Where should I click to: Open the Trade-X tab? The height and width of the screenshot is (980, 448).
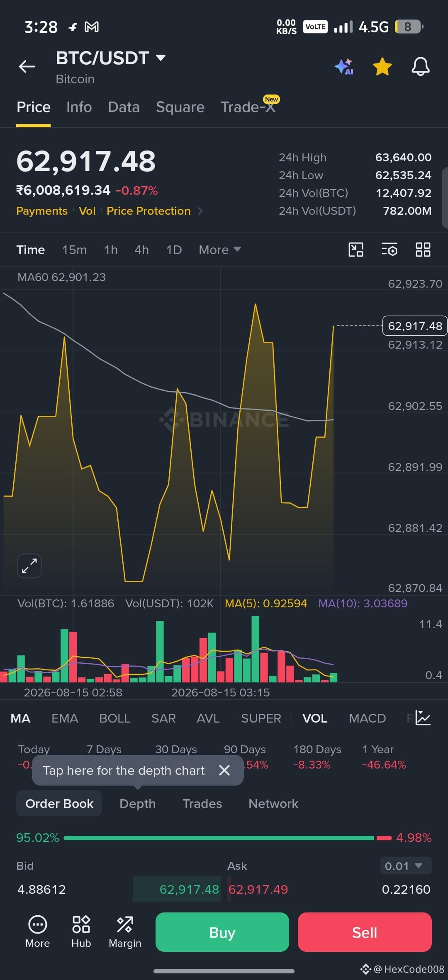[x=248, y=107]
